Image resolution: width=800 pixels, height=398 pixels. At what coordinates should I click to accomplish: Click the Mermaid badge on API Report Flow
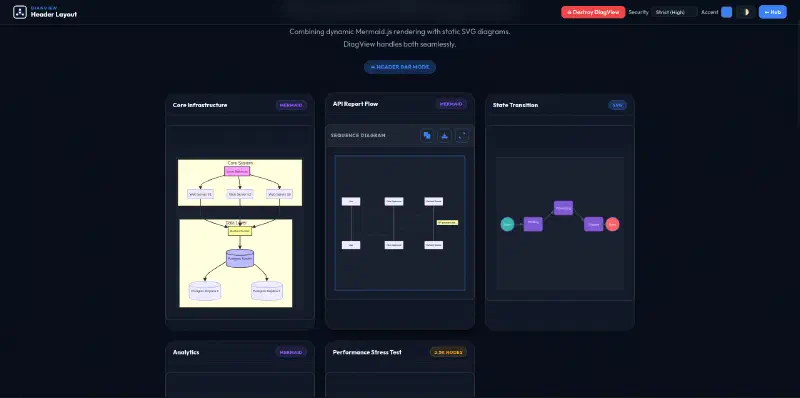tap(451, 104)
